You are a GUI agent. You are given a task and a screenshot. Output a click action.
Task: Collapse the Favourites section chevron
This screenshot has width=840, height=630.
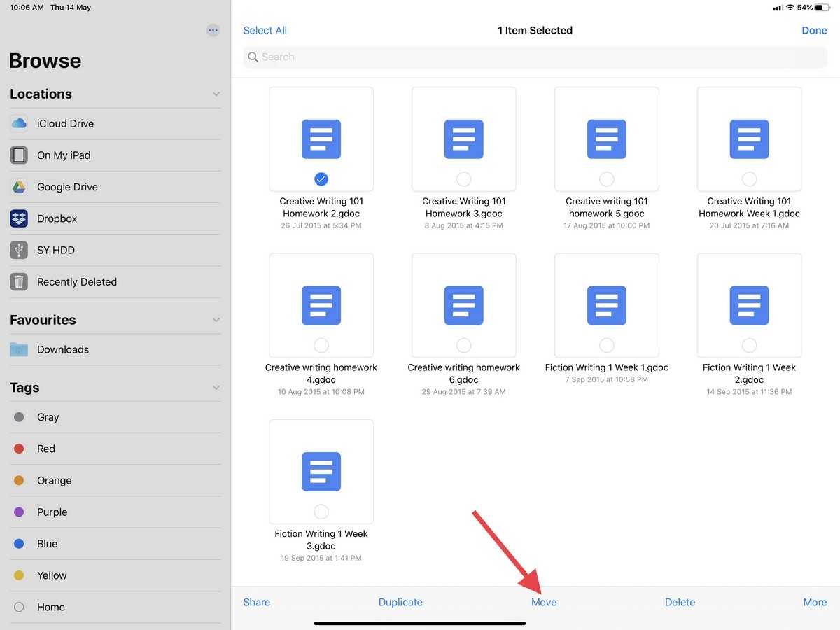[x=216, y=320]
